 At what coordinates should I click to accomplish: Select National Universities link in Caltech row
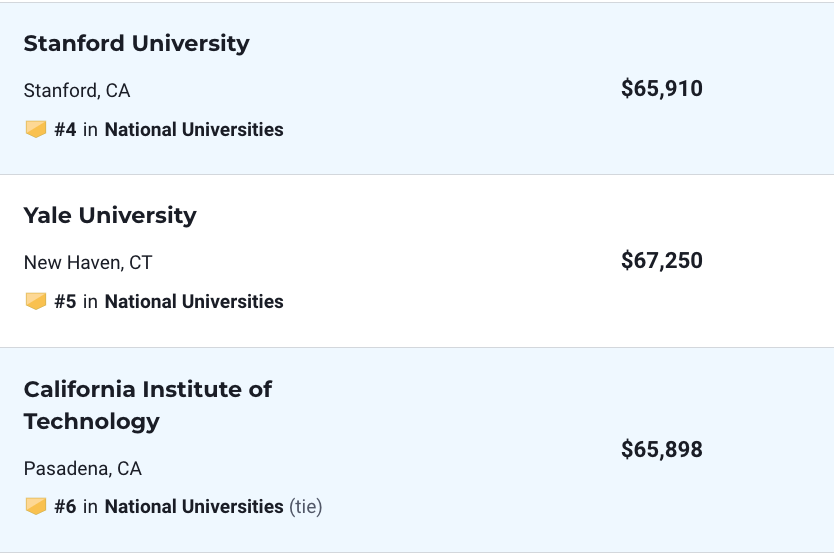point(194,507)
